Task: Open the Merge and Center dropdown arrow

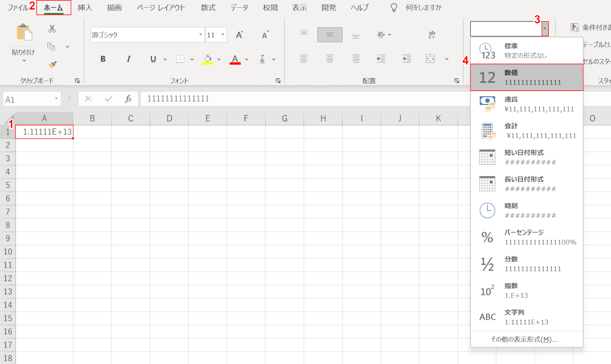Action: coord(447,59)
